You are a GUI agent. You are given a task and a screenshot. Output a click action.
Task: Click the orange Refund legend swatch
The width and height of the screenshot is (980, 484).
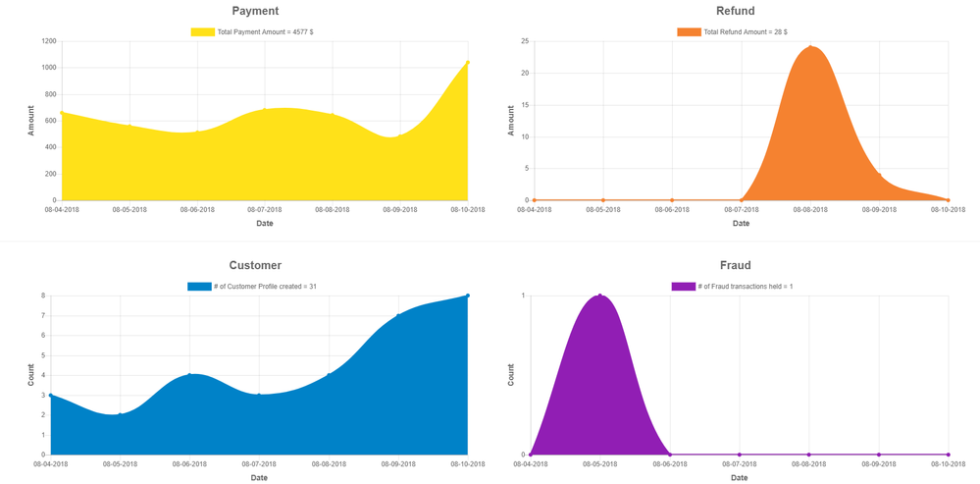tap(689, 32)
